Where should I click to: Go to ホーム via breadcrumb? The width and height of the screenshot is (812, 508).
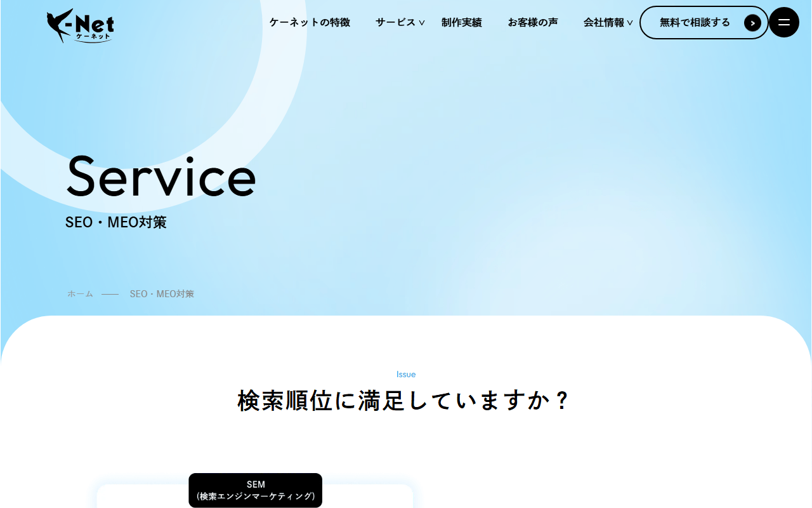(81, 294)
